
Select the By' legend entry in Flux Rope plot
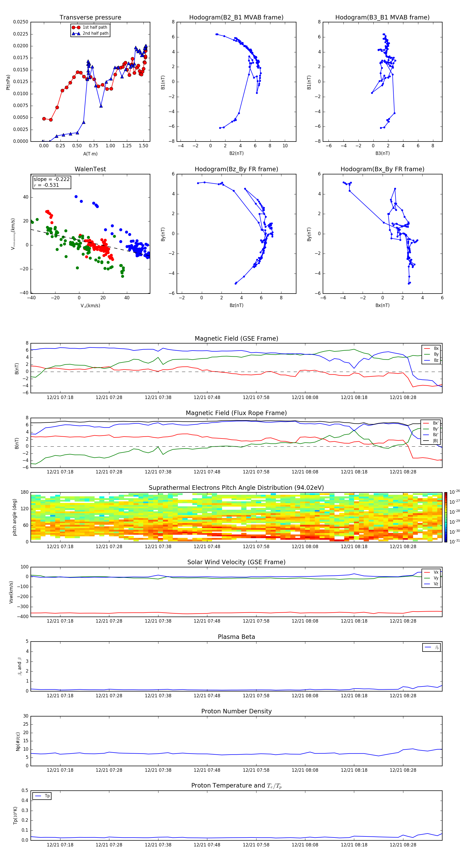click(x=431, y=429)
